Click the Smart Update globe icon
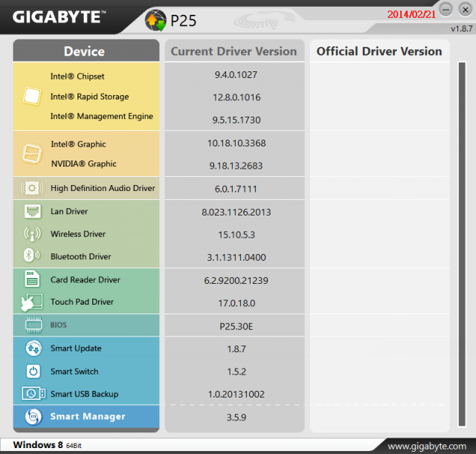Viewport: 476px width, 454px height. (33, 348)
